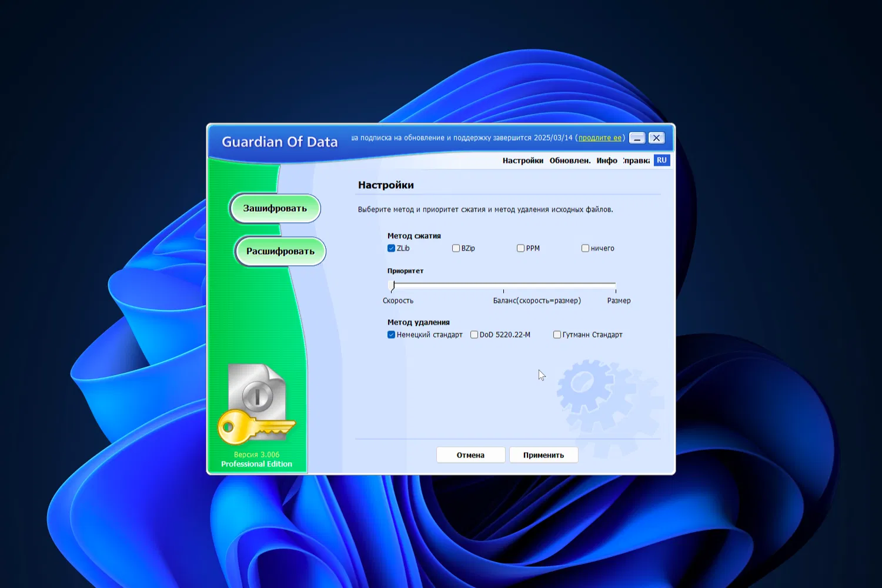
Task: Click the Приоритет slider handle
Action: [x=393, y=286]
